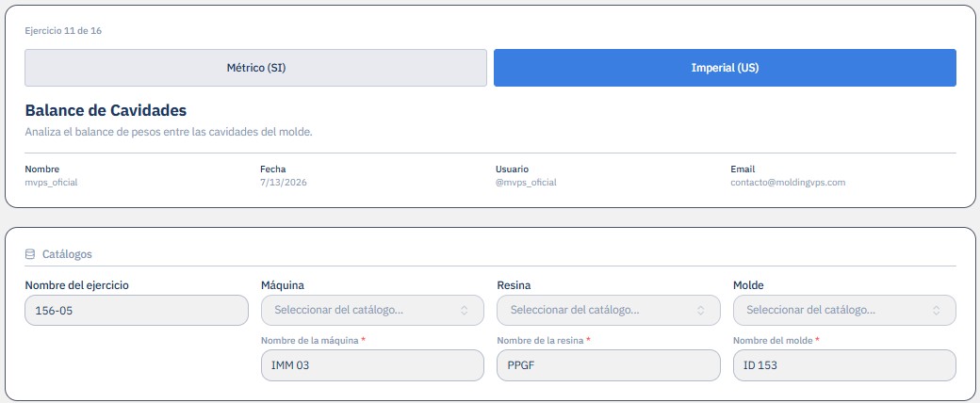The image size is (980, 403).
Task: Edit the Nombre del ejercicio field 156-05
Action: tap(137, 310)
